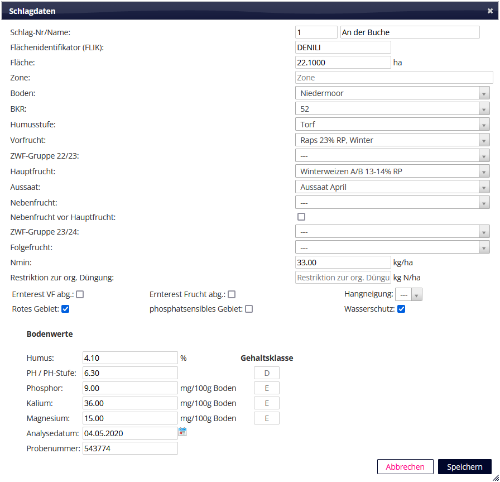Image resolution: width=500 pixels, height=482 pixels.
Task: Check the Ernterest VF abg. box
Action: coord(80,294)
